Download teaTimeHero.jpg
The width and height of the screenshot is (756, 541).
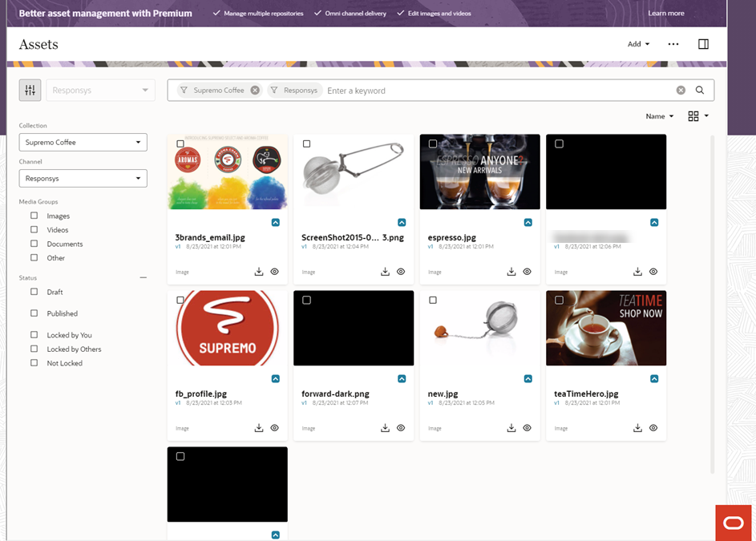638,428
